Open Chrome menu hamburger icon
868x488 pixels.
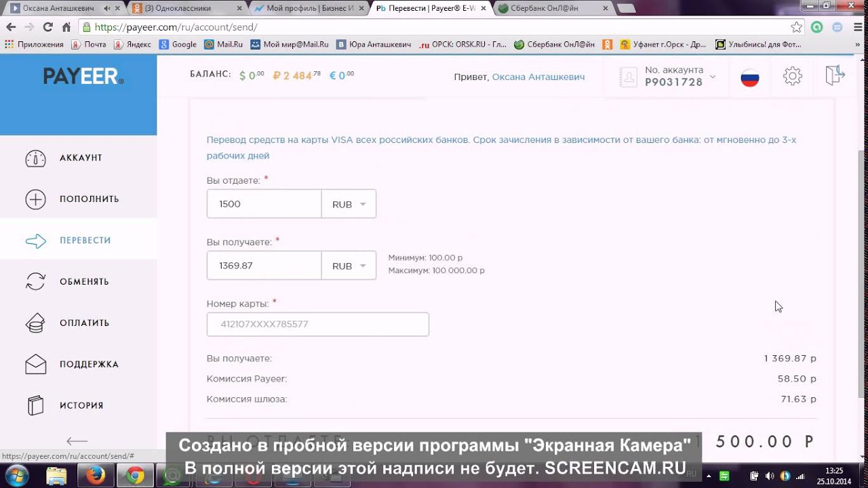[856, 27]
